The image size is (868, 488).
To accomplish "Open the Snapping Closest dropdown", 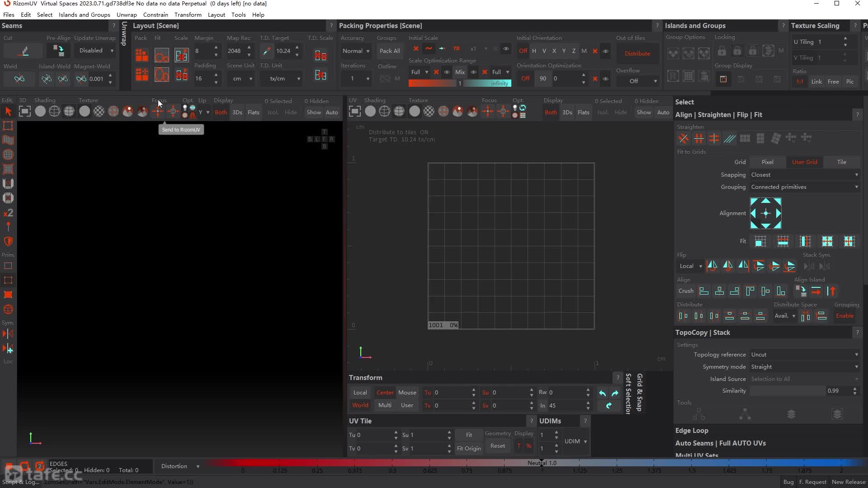I will [805, 175].
